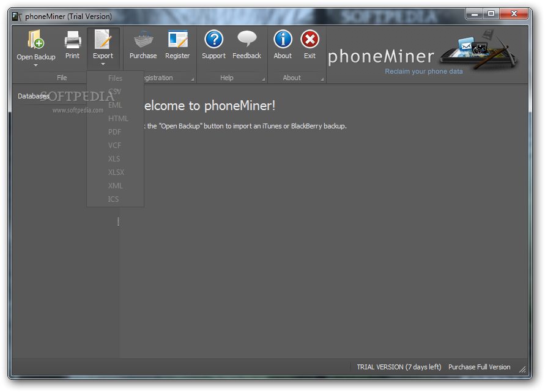Click the phoneMiner title bar app icon

17,17
